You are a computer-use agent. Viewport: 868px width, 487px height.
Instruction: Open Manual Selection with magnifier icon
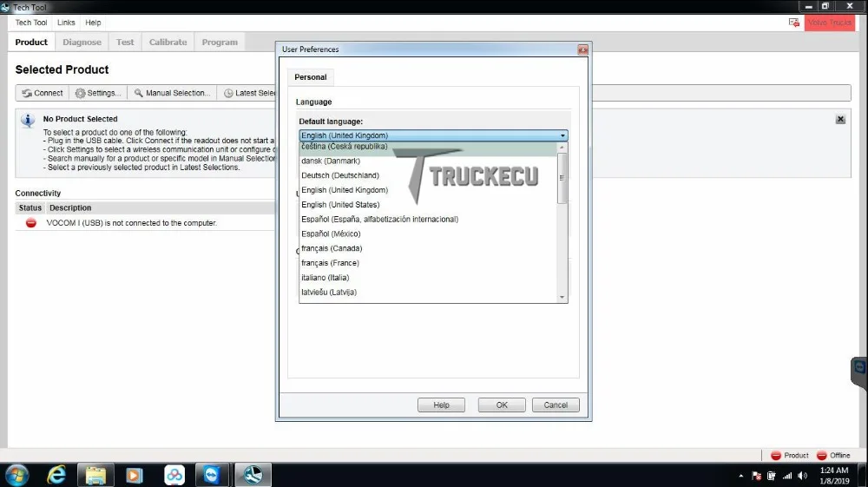(138, 93)
